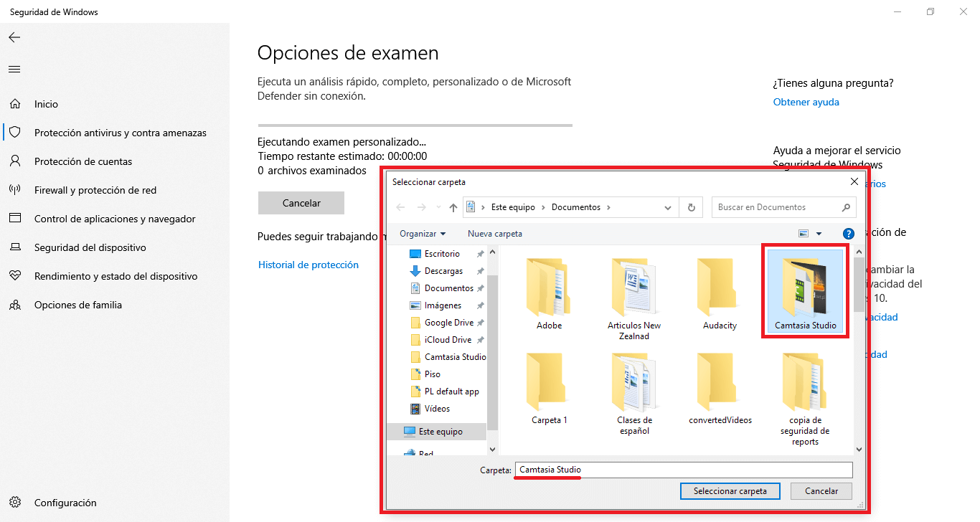Click the scan progress bar
Viewport: 980px width, 522px height.
click(x=415, y=125)
